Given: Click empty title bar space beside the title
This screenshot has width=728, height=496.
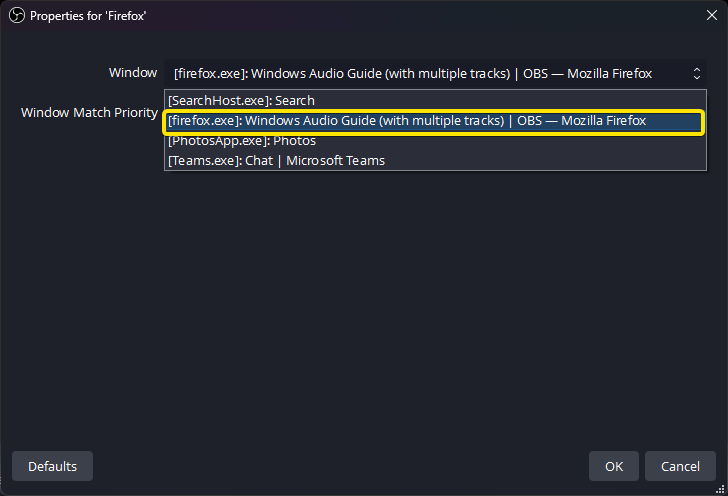Looking at the screenshot, I should click(400, 17).
